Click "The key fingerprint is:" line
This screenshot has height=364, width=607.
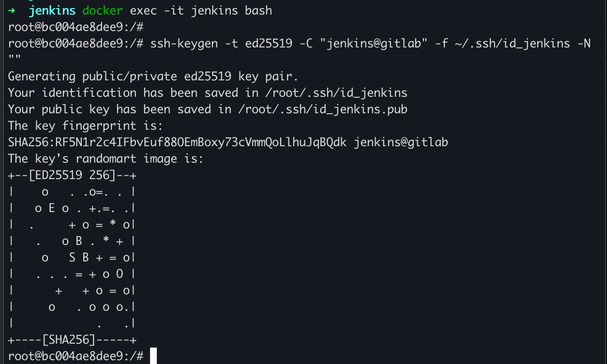pyautogui.click(x=86, y=126)
